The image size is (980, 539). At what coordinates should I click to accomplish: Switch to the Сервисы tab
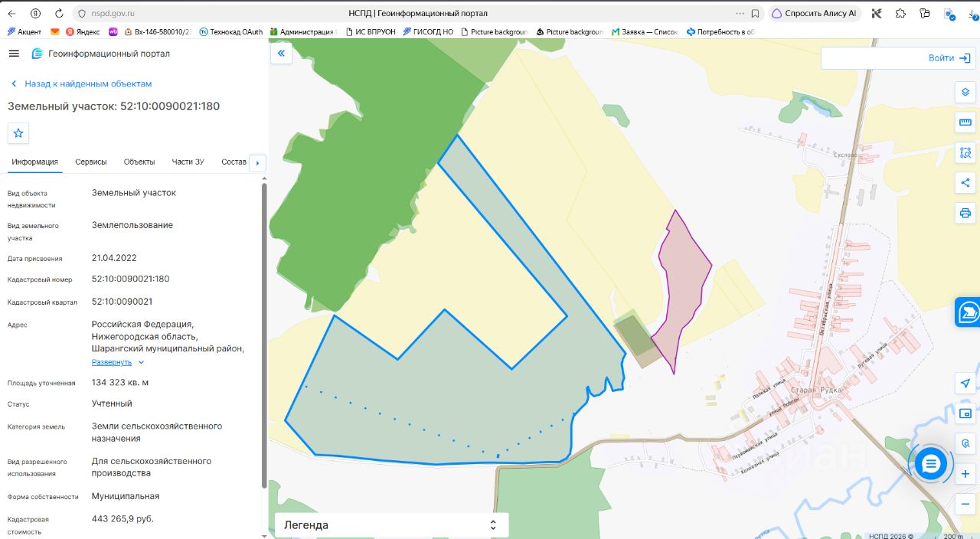(x=91, y=162)
